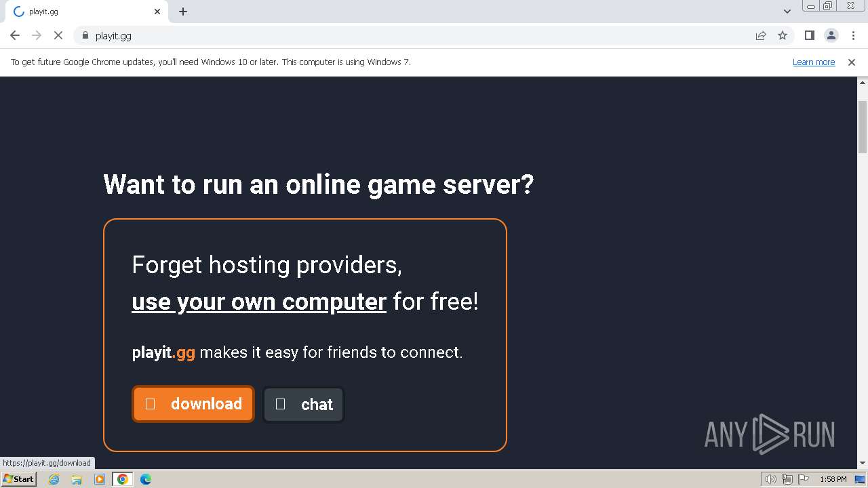Image resolution: width=868 pixels, height=488 pixels.
Task: Open the browser side panel
Action: coord(809,35)
